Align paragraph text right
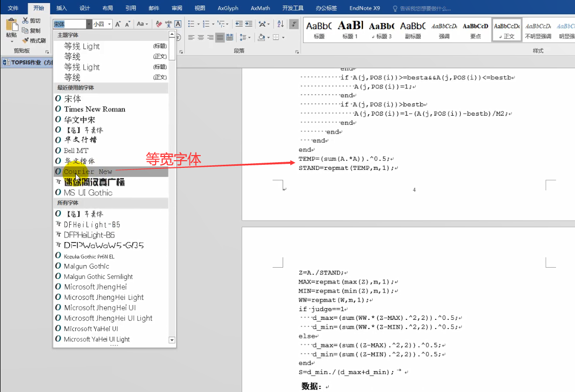This screenshot has height=392, width=575. 210,37
